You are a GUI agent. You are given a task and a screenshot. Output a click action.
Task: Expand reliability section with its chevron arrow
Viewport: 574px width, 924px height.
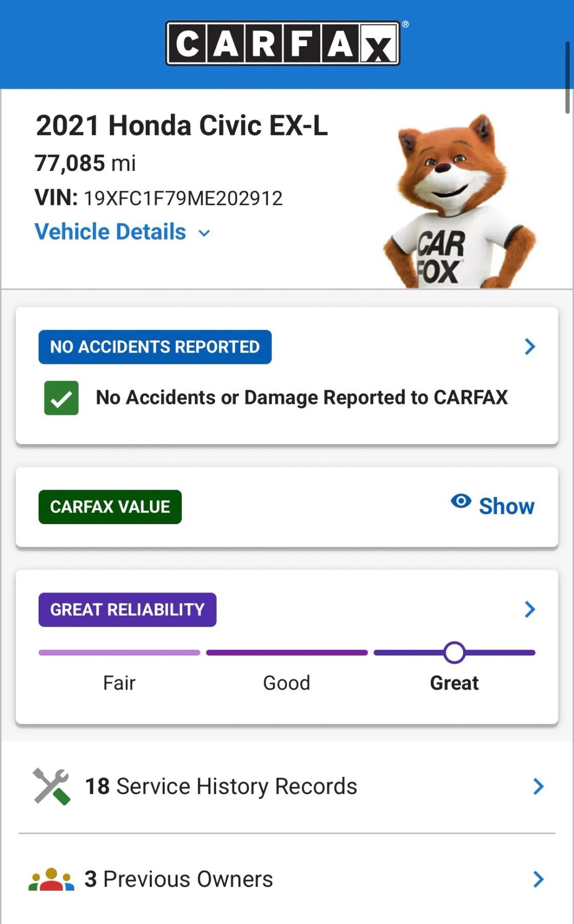(x=530, y=610)
